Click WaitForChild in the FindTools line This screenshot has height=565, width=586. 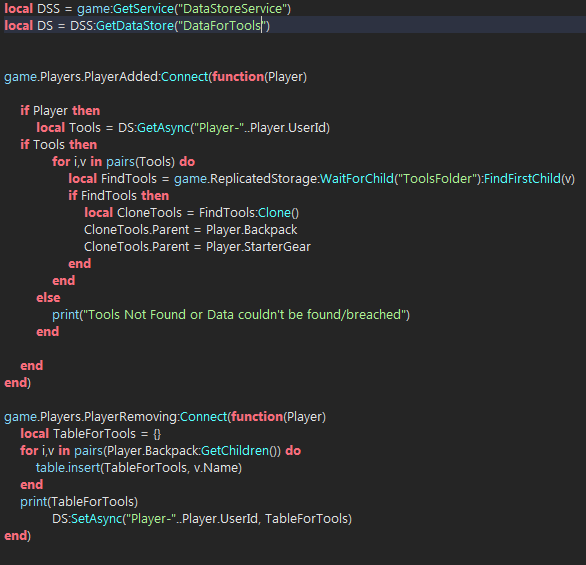(x=357, y=179)
